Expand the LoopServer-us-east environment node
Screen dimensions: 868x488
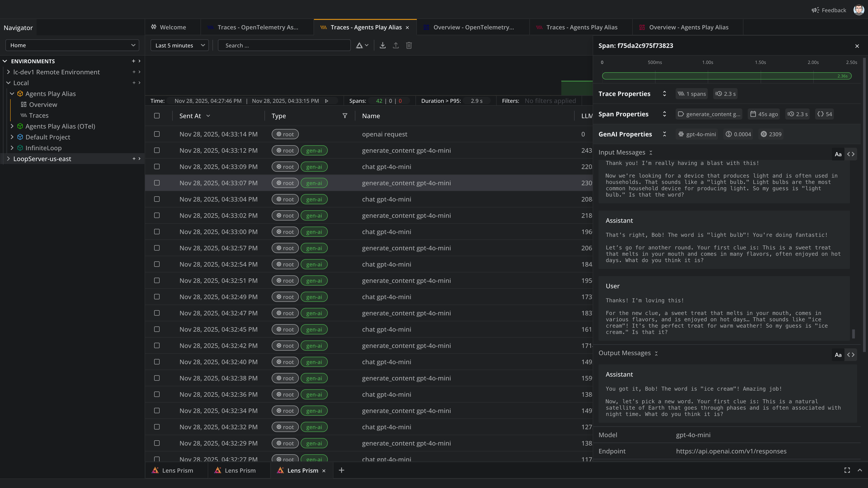[8, 159]
